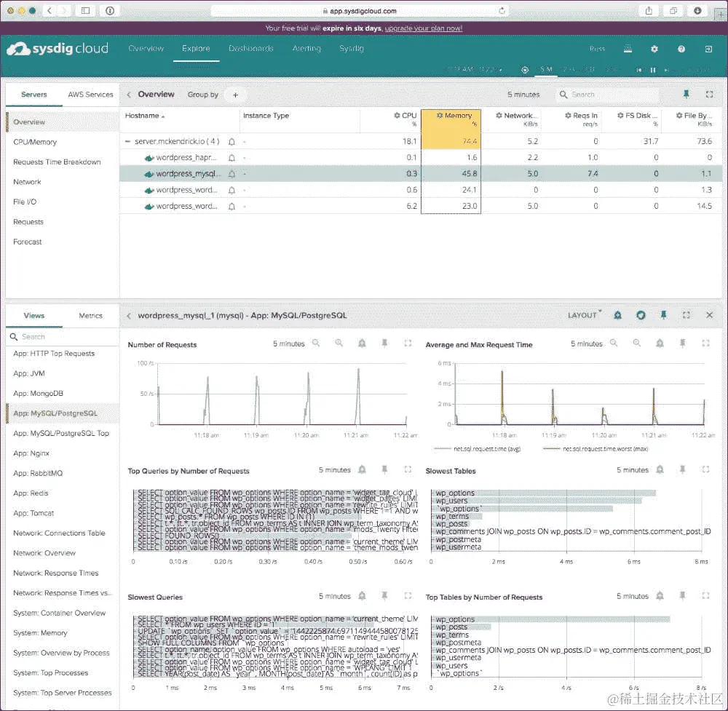728x711 pixels.
Task: Open the keyboard shortcuts icon in header
Action: [x=628, y=49]
